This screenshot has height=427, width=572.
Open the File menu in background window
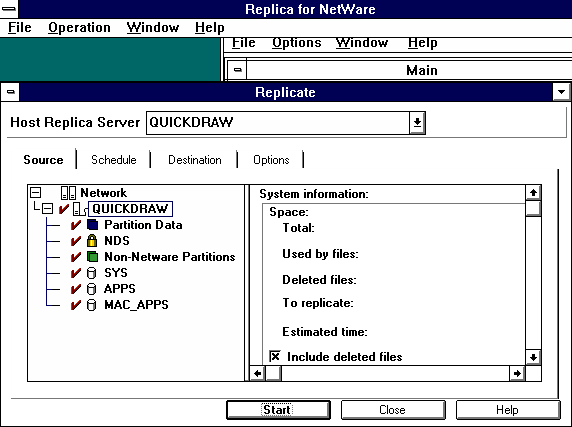point(244,43)
